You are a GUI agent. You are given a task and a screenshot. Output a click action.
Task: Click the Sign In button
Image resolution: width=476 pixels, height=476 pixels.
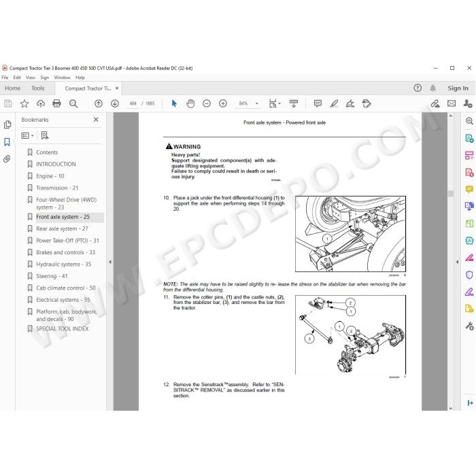[458, 88]
